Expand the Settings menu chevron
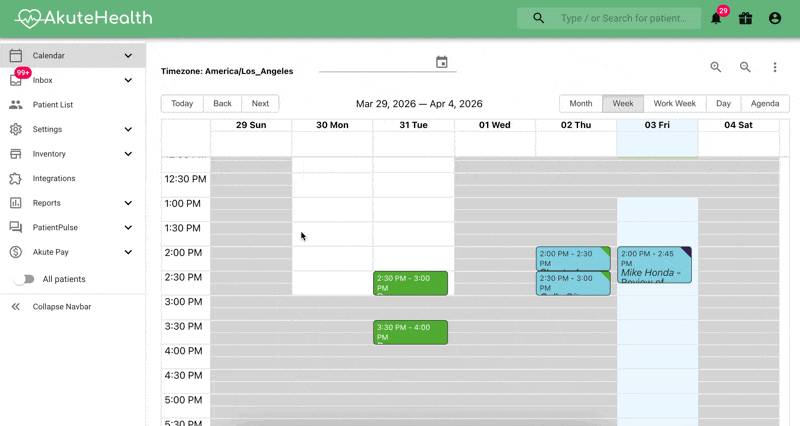This screenshot has width=800, height=426. click(x=128, y=129)
